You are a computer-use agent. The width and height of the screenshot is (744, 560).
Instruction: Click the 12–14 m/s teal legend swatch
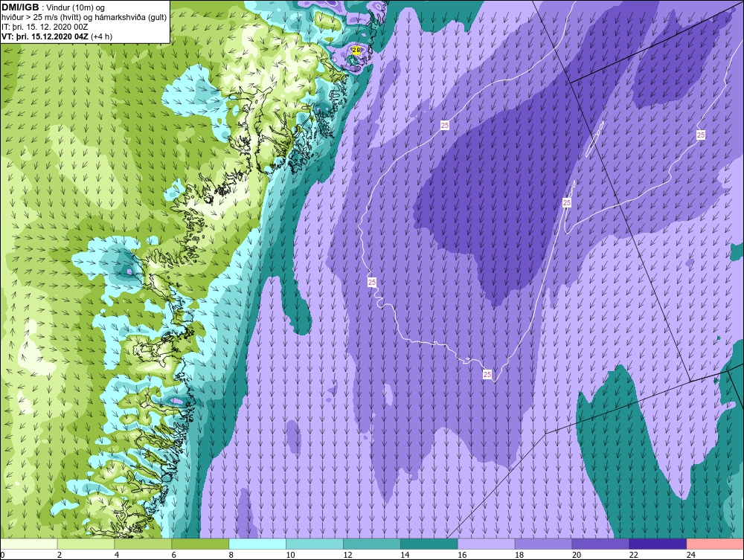click(x=371, y=544)
